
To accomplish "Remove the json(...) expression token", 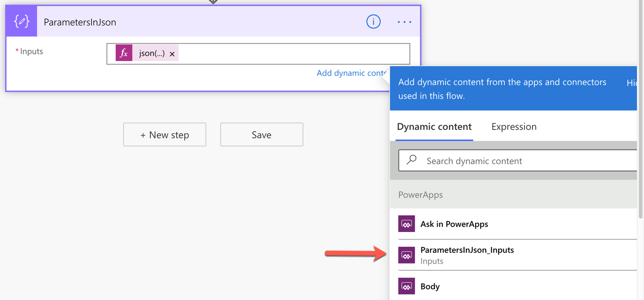I will (172, 54).
